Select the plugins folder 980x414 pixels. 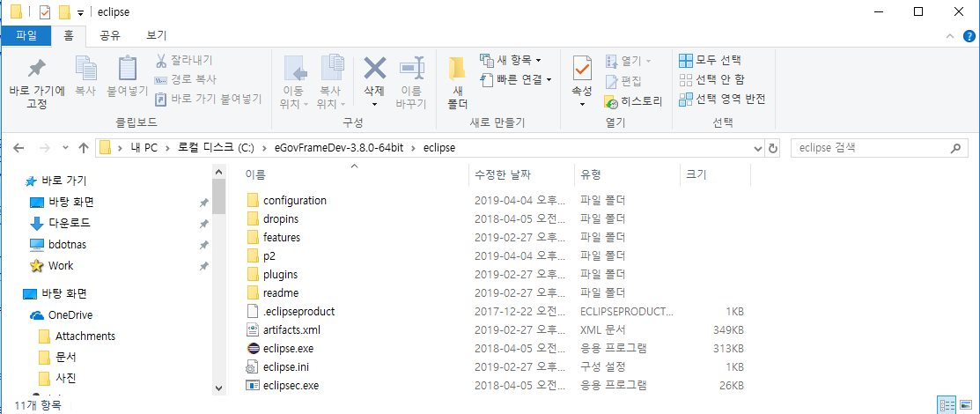click(x=272, y=275)
